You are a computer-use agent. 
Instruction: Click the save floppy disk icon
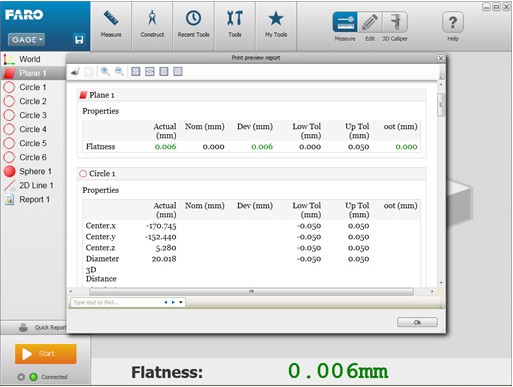click(x=79, y=40)
